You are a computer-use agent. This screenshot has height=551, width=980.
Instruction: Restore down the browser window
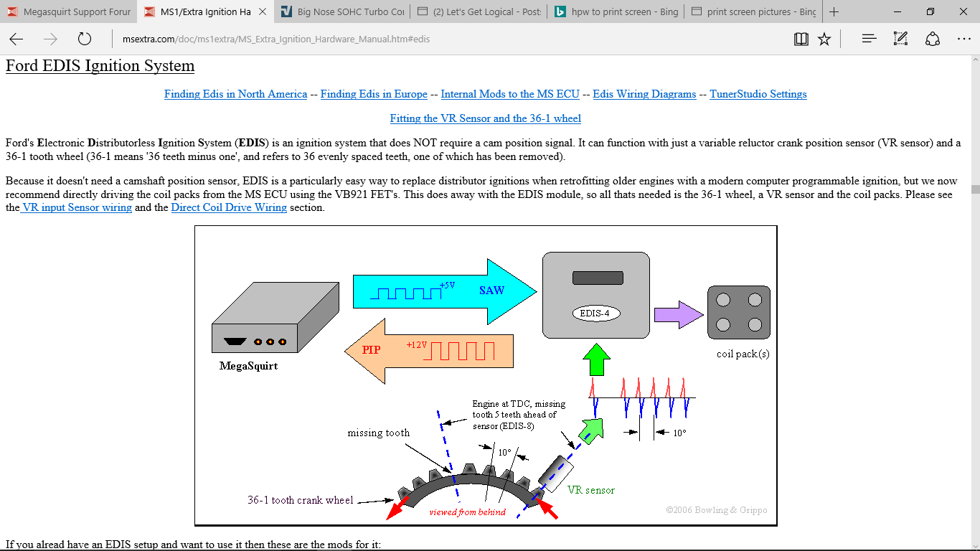[x=930, y=11]
